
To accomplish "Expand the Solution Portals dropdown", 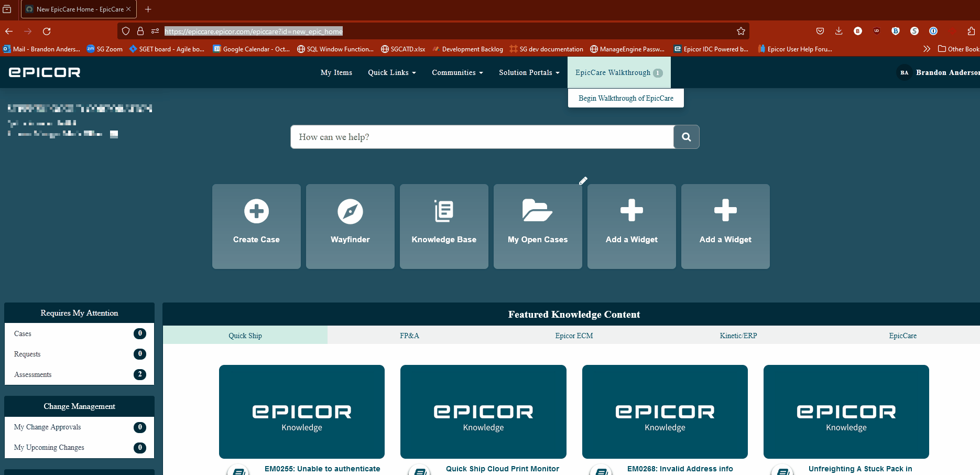I will coord(529,72).
